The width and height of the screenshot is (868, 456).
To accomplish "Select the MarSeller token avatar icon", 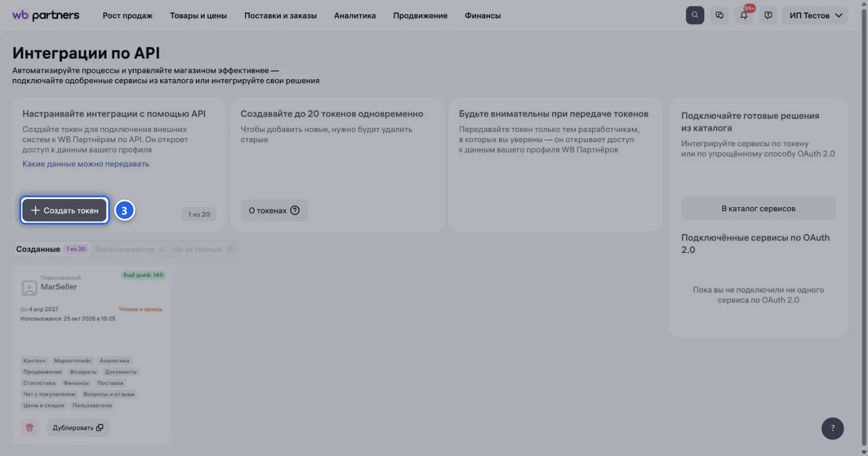I will click(29, 288).
